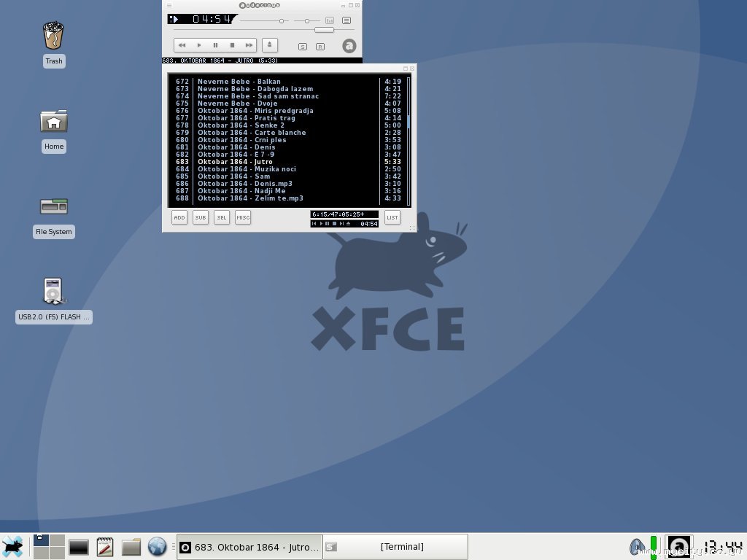Click the round Audacious logo button
The image size is (747, 560).
[349, 46]
